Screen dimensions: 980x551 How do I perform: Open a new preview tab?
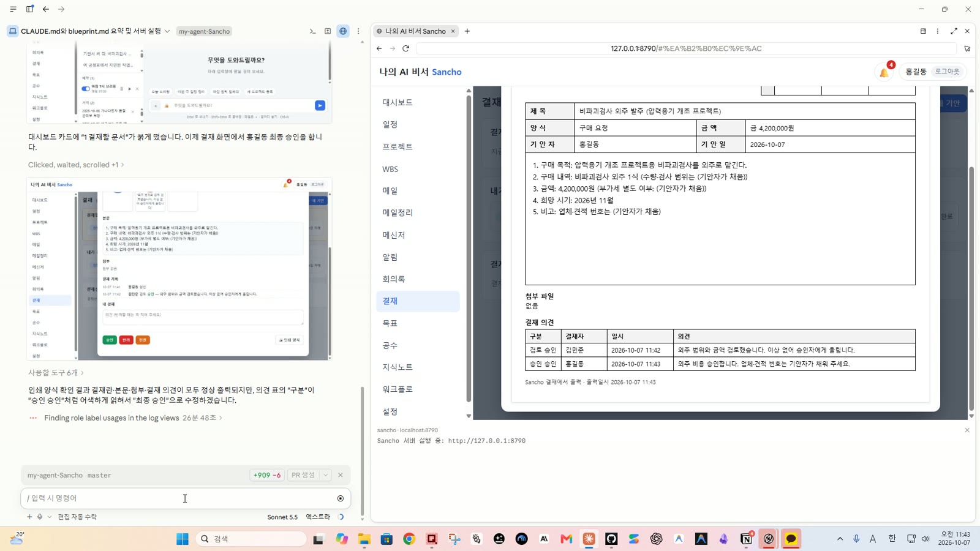pos(467,31)
